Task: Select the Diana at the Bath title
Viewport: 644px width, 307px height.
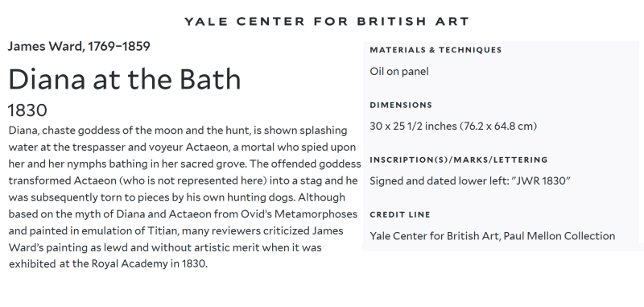Action: pos(125,79)
